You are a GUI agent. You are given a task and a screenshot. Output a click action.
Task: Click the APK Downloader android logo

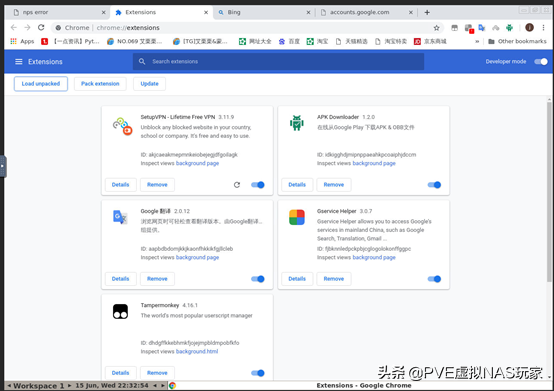(297, 123)
